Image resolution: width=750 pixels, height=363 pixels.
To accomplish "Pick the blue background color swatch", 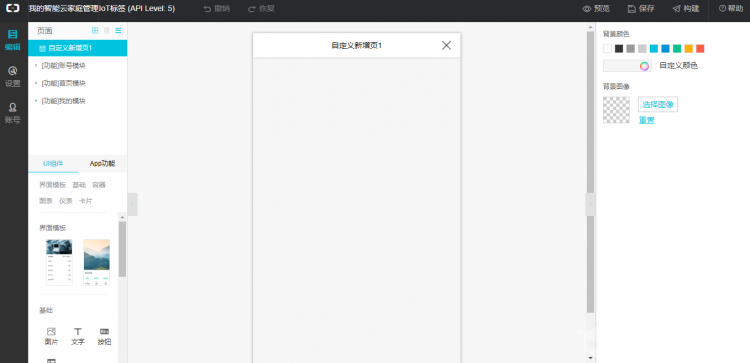I will click(x=665, y=48).
